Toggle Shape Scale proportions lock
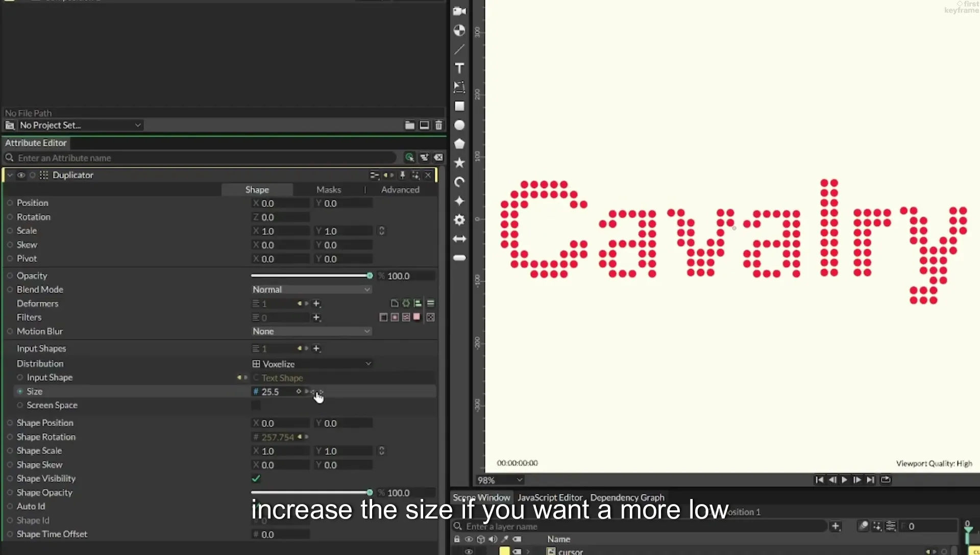 point(381,450)
